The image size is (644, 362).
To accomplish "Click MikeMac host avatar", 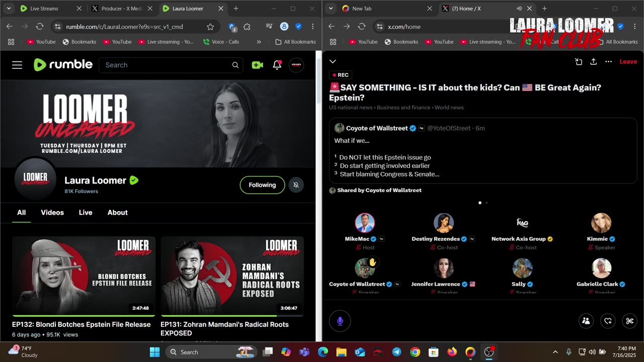I will point(365,223).
